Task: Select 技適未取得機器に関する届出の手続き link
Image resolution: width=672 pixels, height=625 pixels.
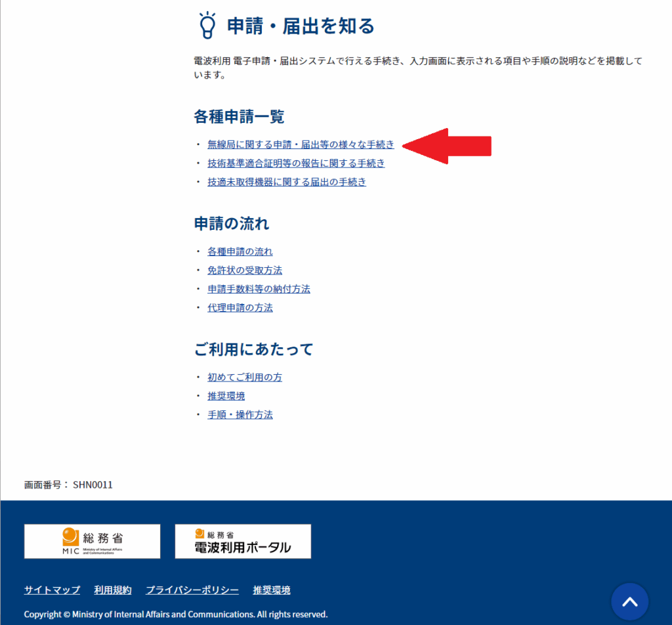Action: click(287, 182)
